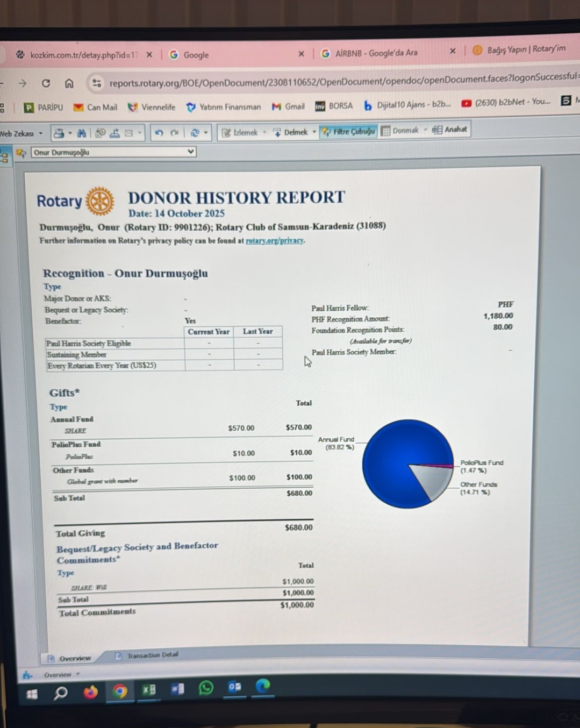This screenshot has width=580, height=728.
Task: Open Excel from the taskbar
Action: pyautogui.click(x=149, y=689)
